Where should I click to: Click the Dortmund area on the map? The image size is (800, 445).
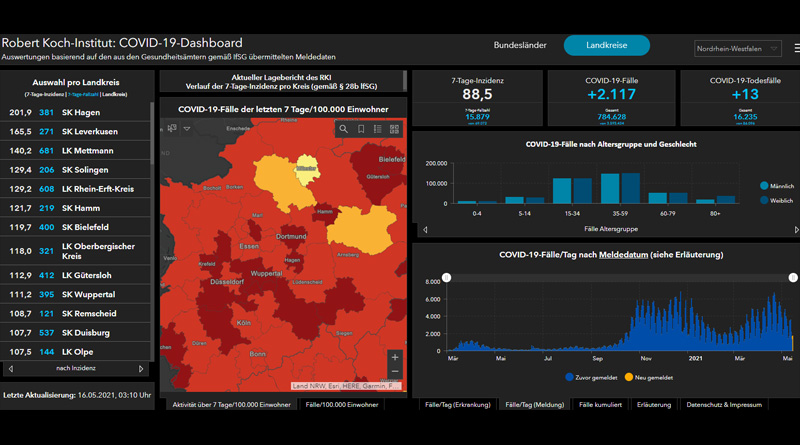pos(291,236)
